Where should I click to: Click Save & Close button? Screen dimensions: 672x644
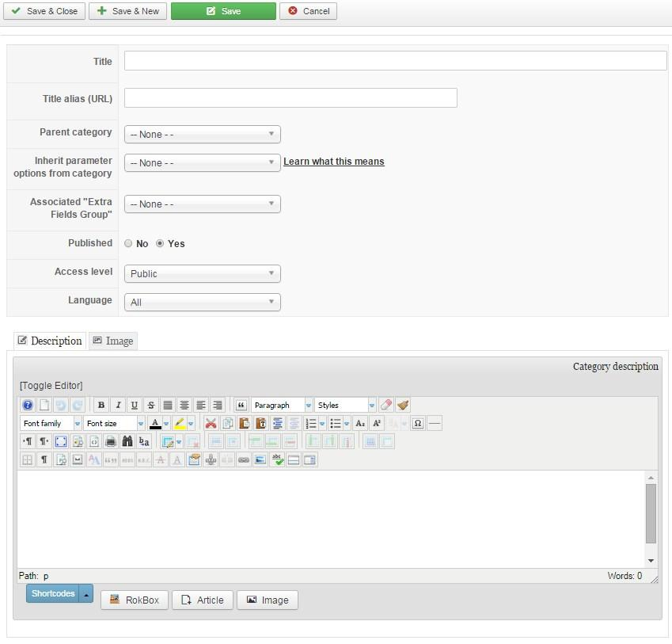(x=44, y=11)
